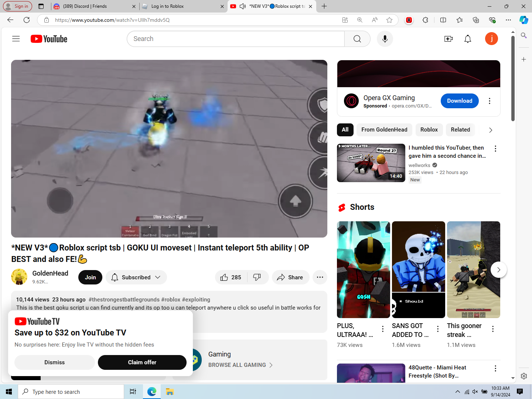Select the From GoldenHead chip
Image resolution: width=532 pixels, height=399 pixels.
(384, 130)
